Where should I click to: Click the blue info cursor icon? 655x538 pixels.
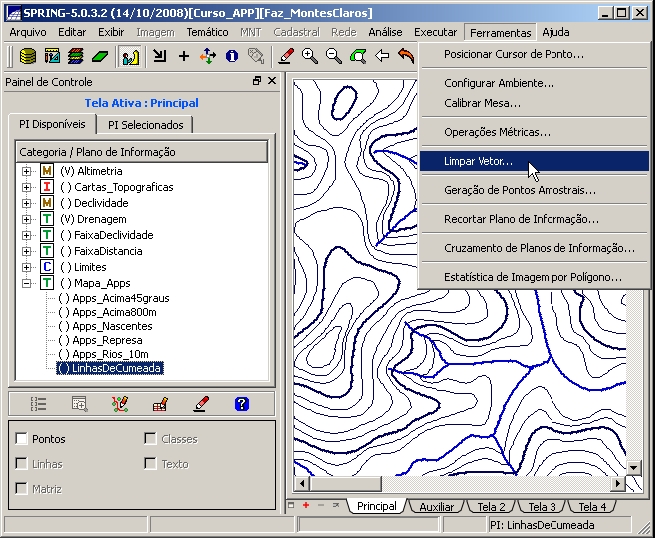(x=232, y=56)
